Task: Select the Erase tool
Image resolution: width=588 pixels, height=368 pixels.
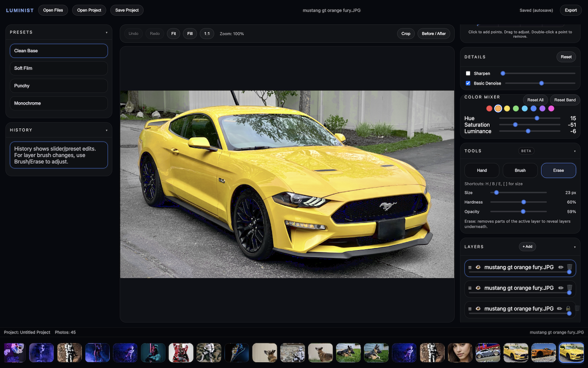Action: (559, 171)
